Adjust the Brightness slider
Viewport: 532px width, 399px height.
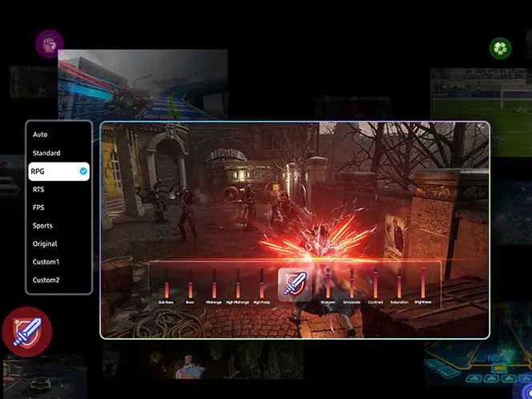[423, 284]
